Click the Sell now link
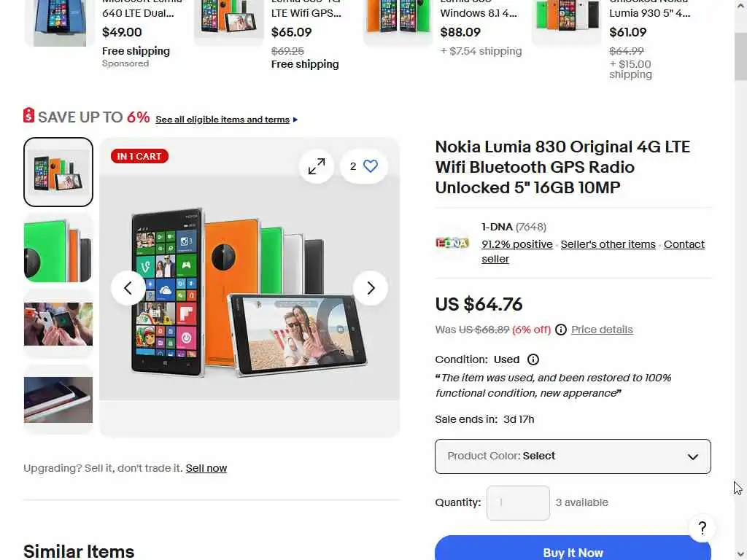The image size is (747, 560). [206, 468]
